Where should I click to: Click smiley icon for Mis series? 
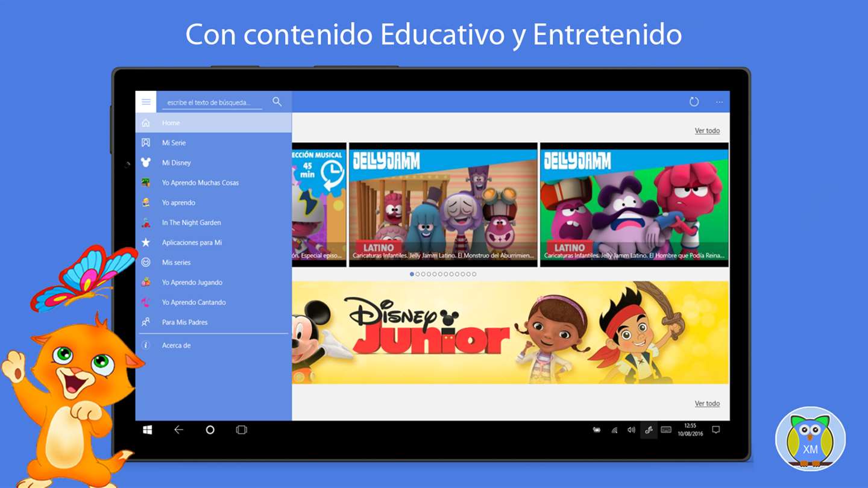pos(146,262)
